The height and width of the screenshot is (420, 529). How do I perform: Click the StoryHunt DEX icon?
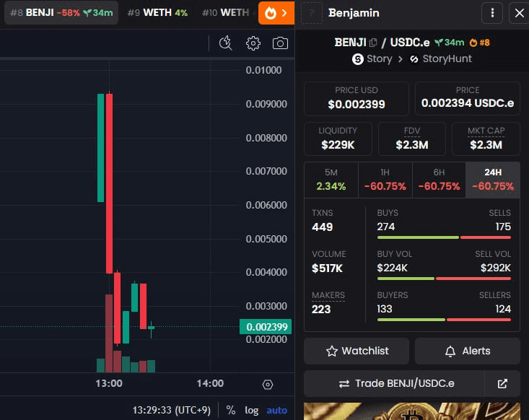[414, 59]
